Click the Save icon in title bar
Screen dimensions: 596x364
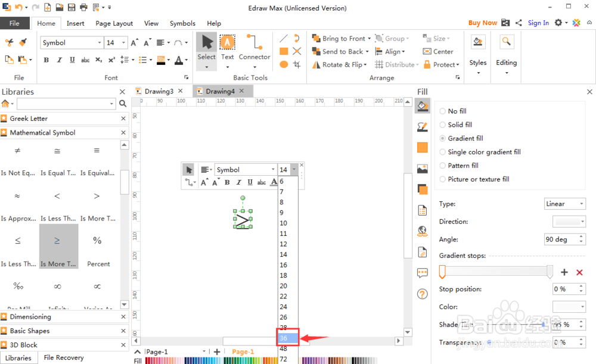[72, 7]
